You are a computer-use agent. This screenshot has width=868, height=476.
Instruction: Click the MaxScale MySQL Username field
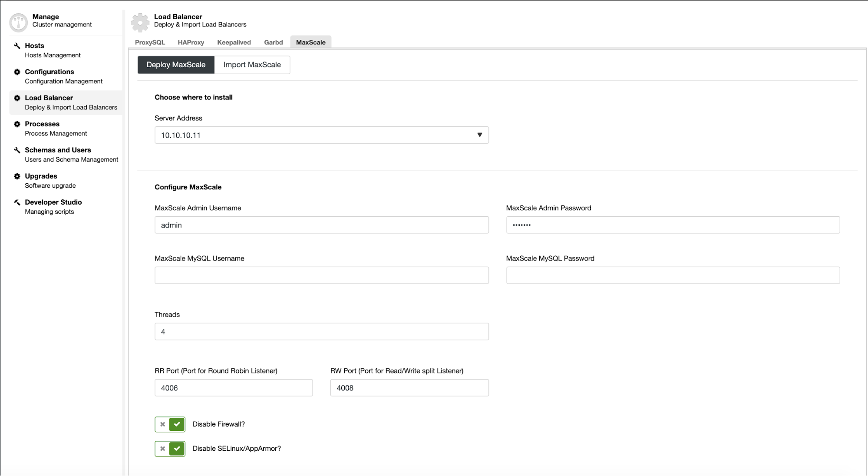tap(322, 275)
